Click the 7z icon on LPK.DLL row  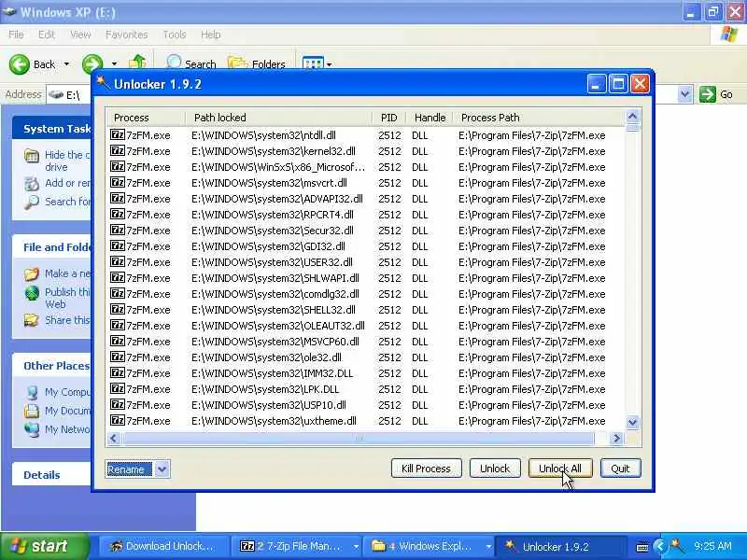118,388
